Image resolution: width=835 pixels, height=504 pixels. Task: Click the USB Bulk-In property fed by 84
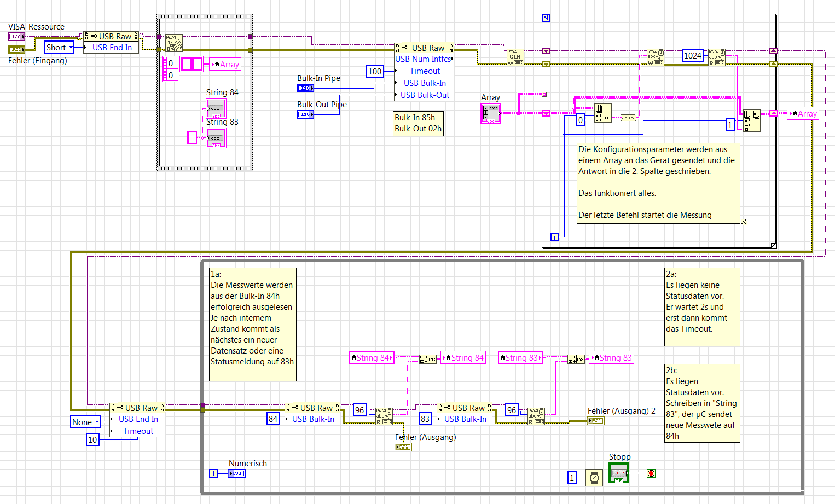point(312,419)
